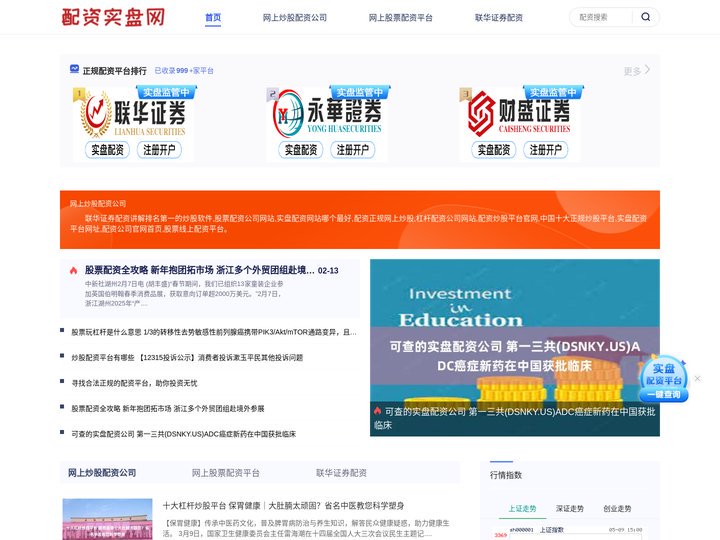The height and width of the screenshot is (540, 720).
Task: Open article 十大杠杆炒股平台 保胃健康
Action: point(283,506)
